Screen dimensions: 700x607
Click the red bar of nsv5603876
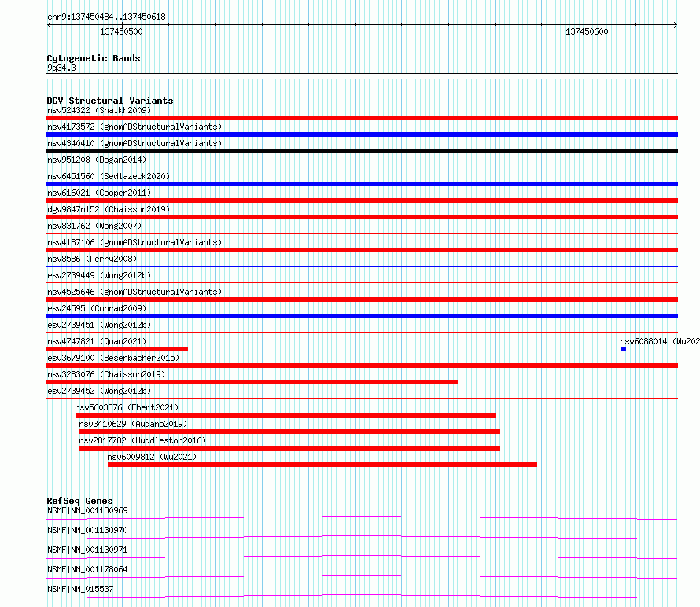coord(286,415)
